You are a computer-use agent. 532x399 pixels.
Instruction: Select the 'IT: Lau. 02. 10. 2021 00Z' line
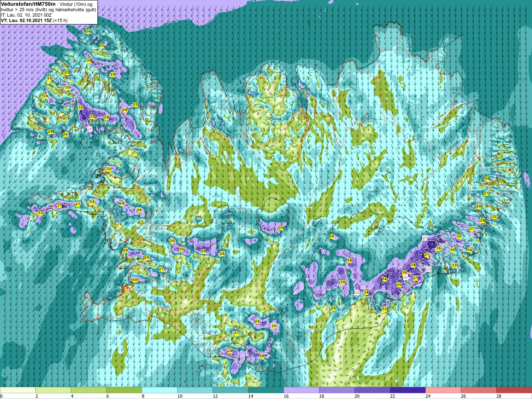coord(27,15)
